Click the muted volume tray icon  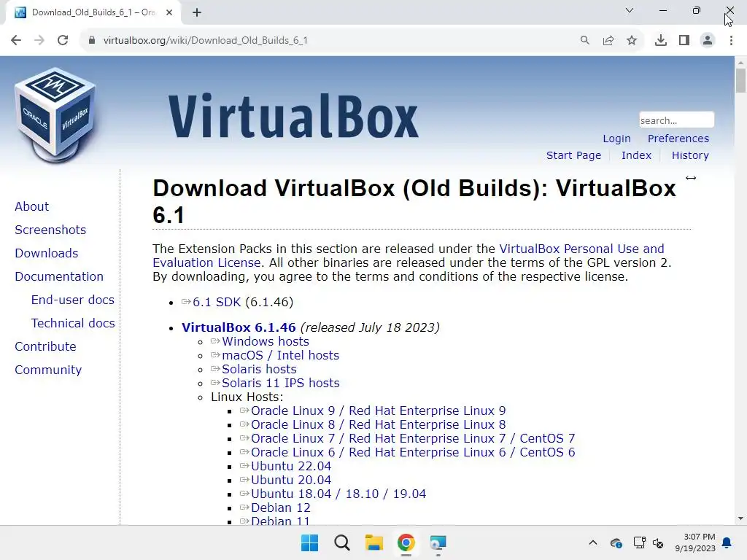[x=658, y=542]
